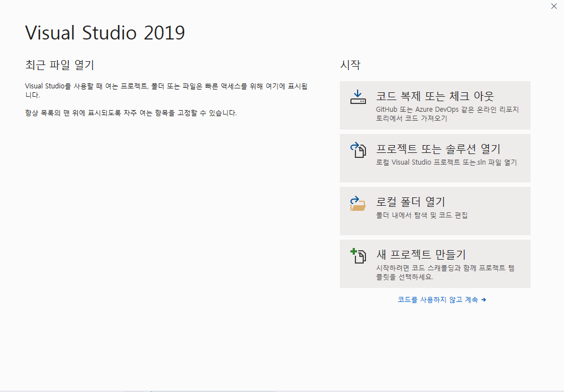This screenshot has height=392, width=564.
Task: Click the 최근 파일 열기 heading
Action: point(60,65)
